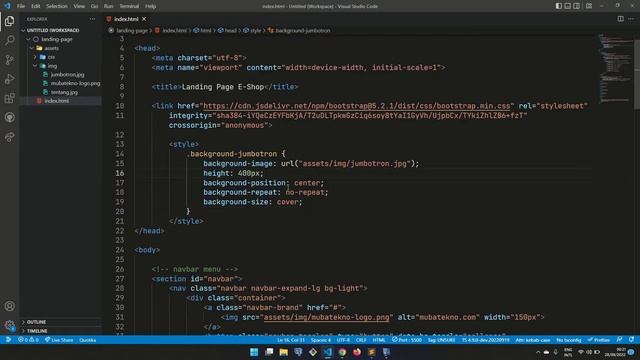Open Customize Layout icon in title bar
The image size is (640, 360).
click(x=589, y=6)
